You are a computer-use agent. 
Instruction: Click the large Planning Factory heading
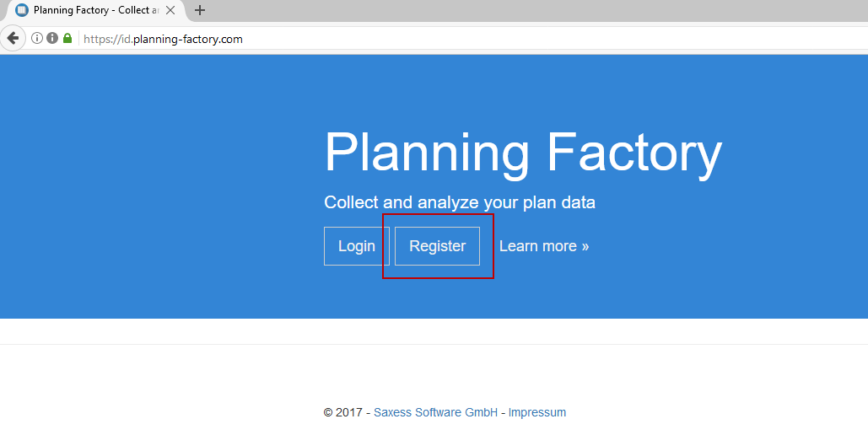(523, 153)
